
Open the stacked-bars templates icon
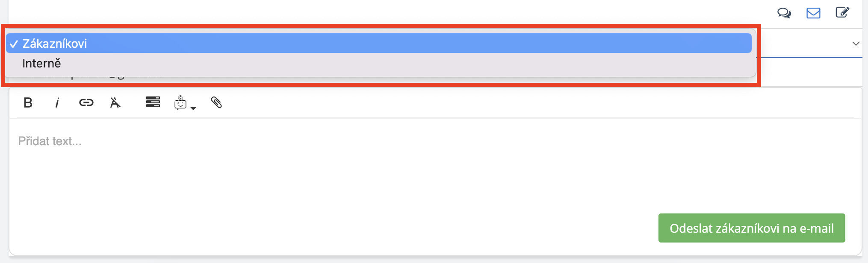click(x=153, y=102)
